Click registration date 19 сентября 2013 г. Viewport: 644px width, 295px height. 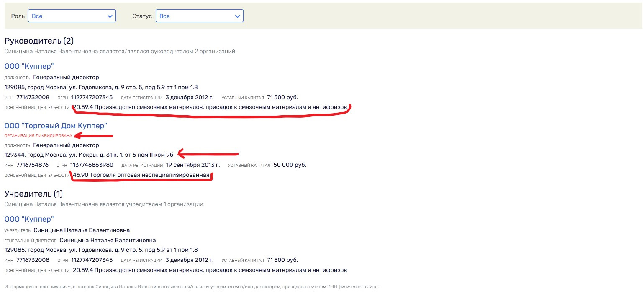(193, 165)
